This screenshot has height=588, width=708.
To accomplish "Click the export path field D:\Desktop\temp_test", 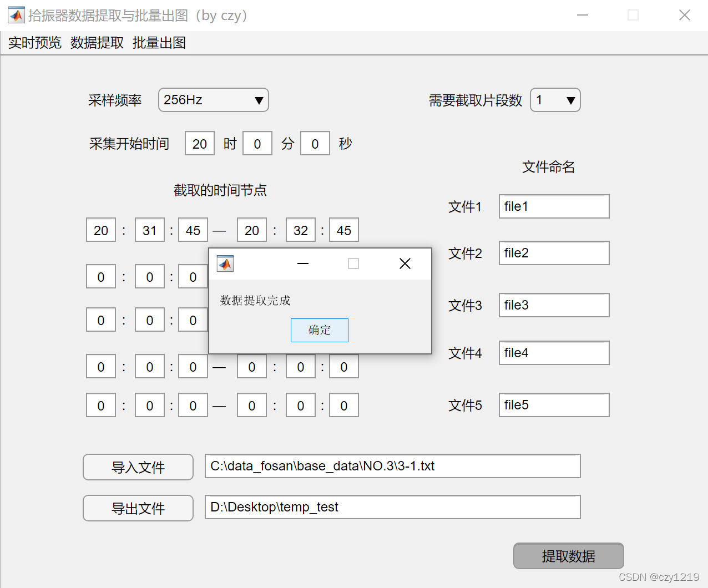I will (392, 507).
